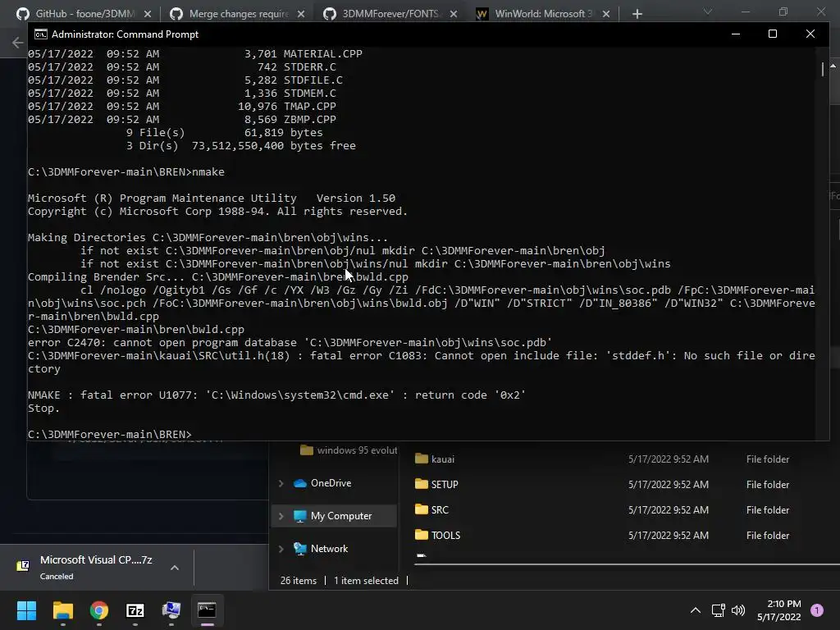Switch to the WinWorld Microsoft tab
840x630 pixels.
[544, 14]
